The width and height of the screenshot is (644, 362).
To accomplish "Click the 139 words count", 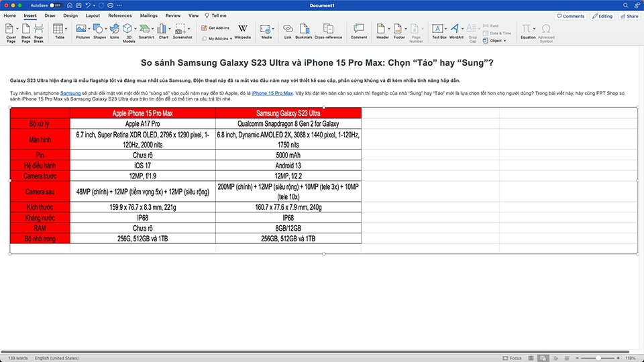I will click(x=18, y=358).
